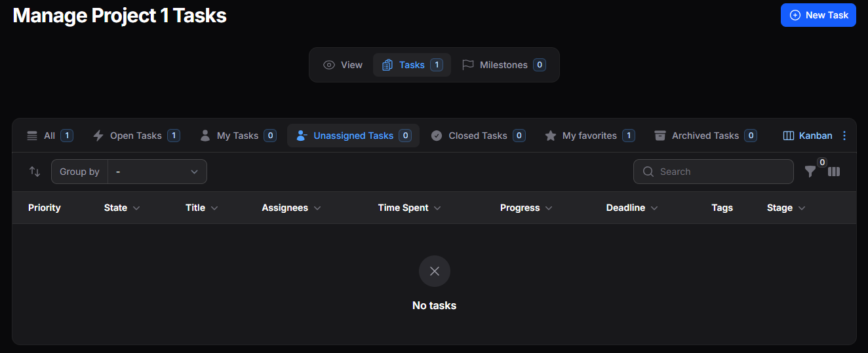
Task: Show the All tasks list
Action: point(49,136)
